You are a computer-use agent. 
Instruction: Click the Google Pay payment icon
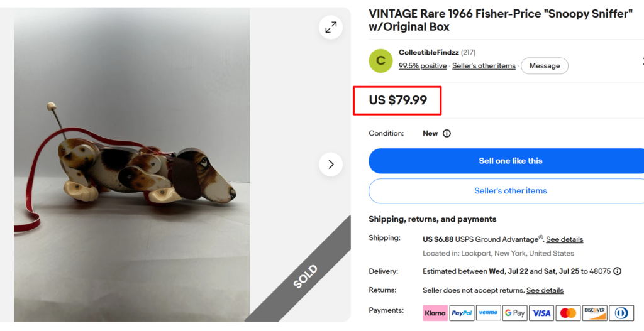coord(515,313)
